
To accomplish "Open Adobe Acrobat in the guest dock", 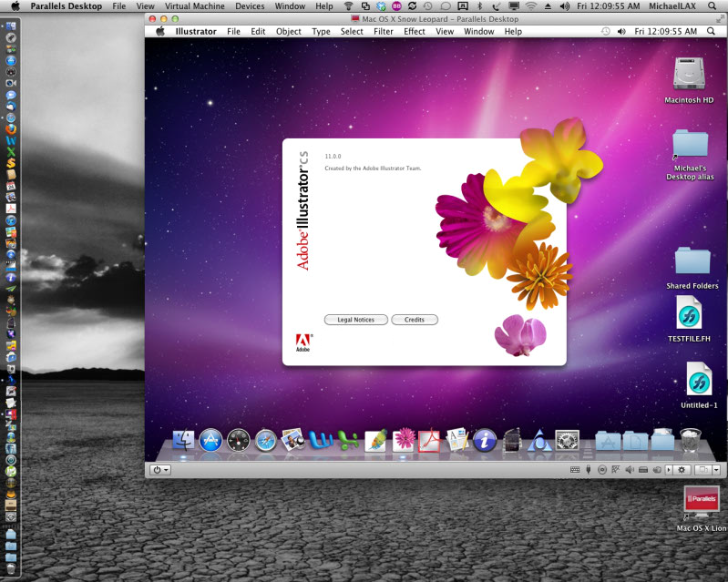I will [429, 440].
